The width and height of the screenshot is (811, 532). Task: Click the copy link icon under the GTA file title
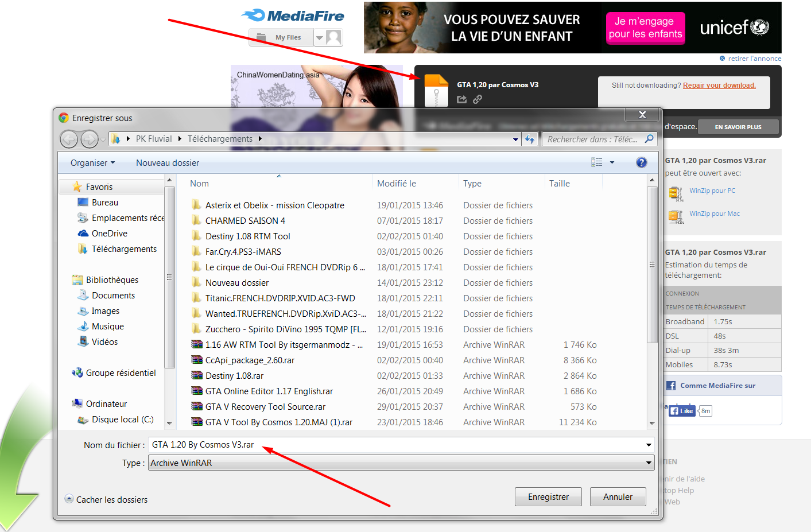tap(478, 99)
